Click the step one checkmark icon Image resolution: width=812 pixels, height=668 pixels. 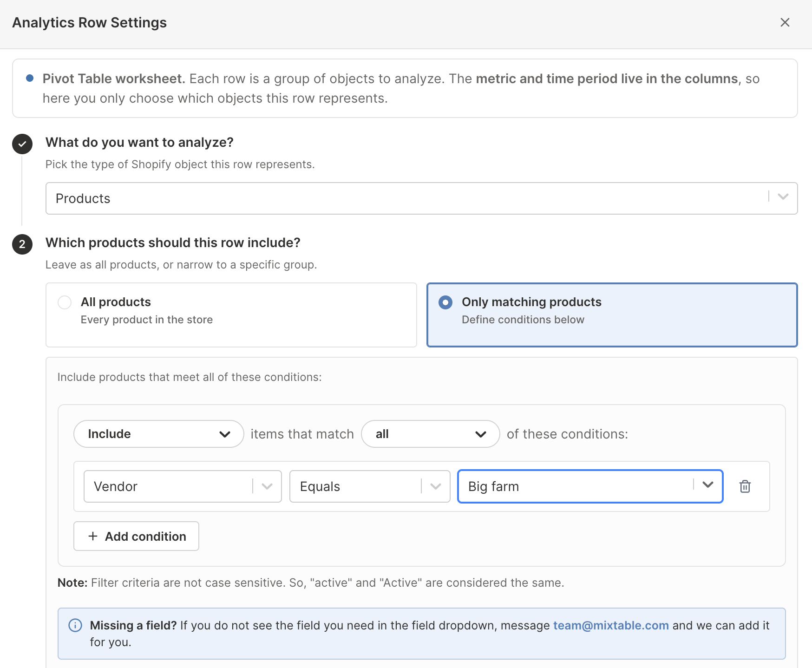coord(22,144)
